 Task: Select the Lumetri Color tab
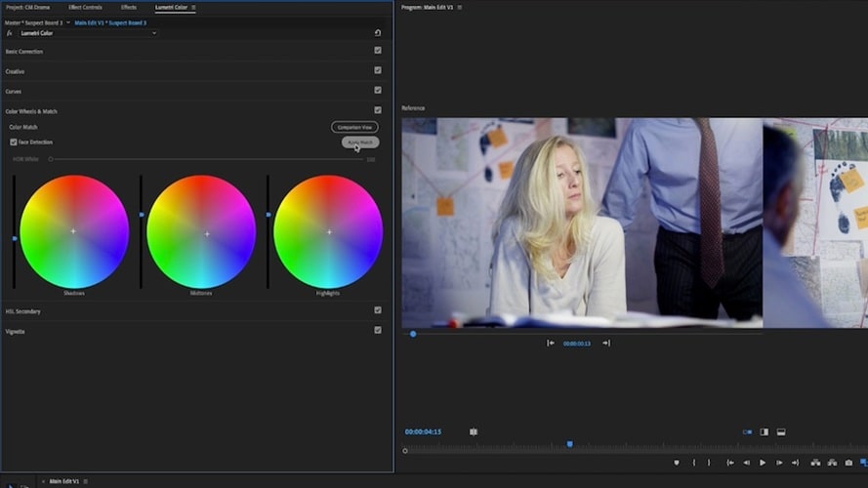171,7
